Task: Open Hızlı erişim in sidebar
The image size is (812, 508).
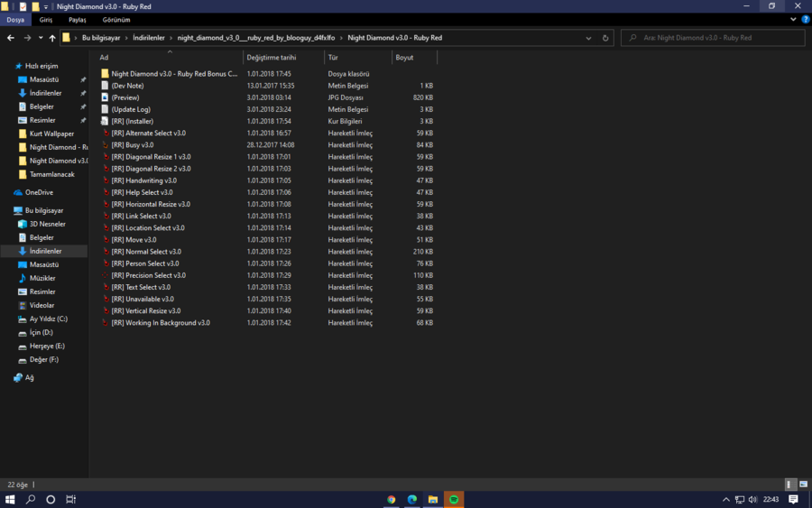Action: (42, 66)
